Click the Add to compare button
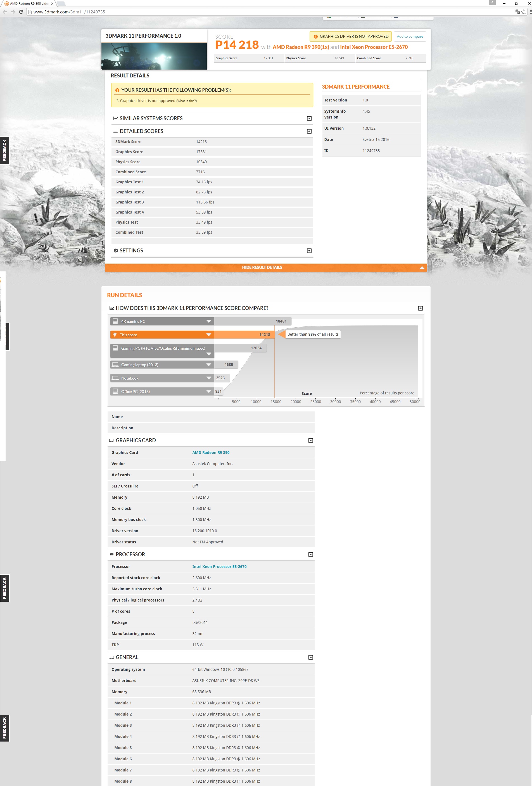This screenshot has width=532, height=786. (x=410, y=37)
